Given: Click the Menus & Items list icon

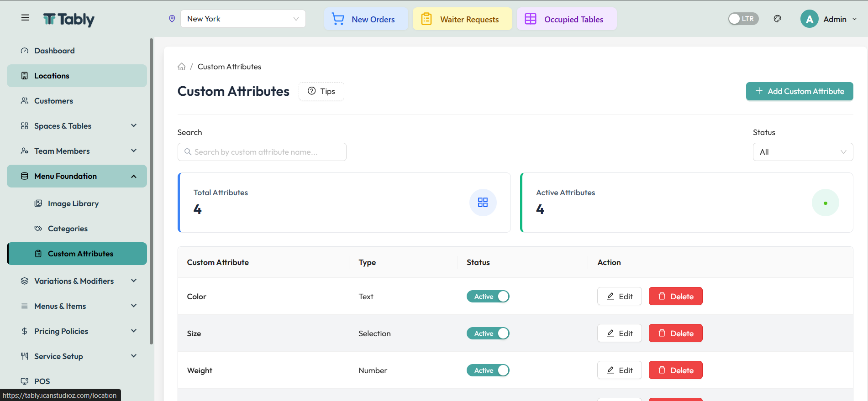Looking at the screenshot, I should (x=25, y=306).
